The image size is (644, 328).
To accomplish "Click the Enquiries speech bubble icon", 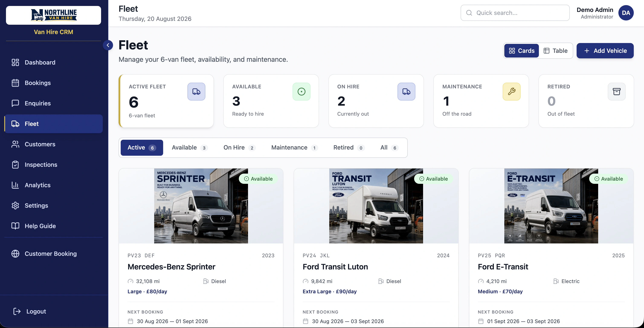I will pos(15,103).
